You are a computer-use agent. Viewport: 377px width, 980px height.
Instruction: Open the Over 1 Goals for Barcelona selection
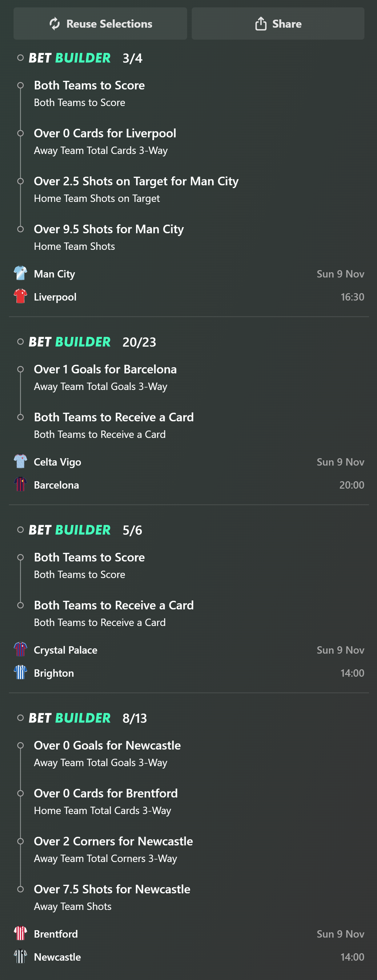pos(105,369)
